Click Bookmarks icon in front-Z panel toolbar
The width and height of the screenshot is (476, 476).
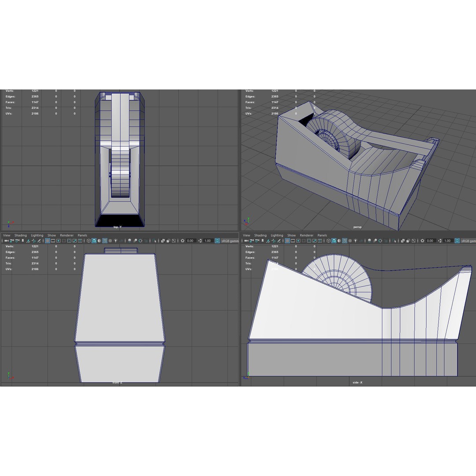tap(23, 241)
